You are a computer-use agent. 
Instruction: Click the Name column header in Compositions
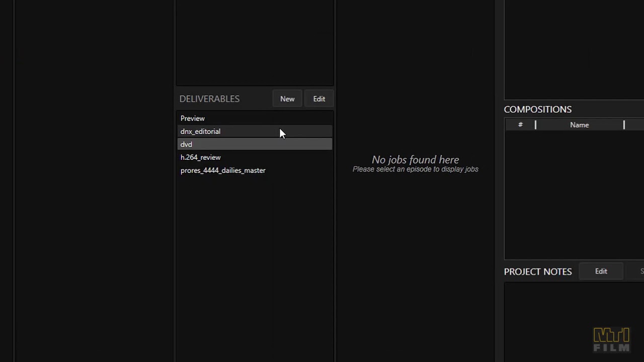pyautogui.click(x=579, y=125)
